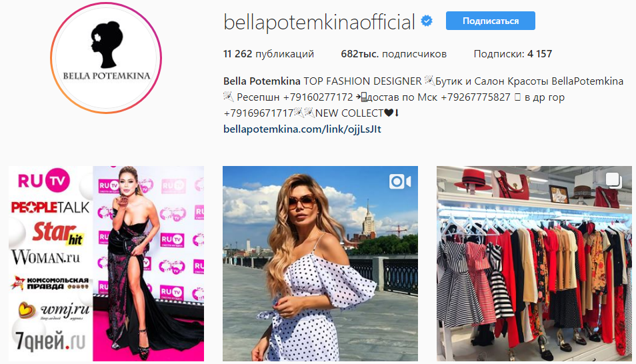Click the 7дней.ru logo in first post
Image resolution: width=636 pixels, height=364 pixels.
pyautogui.click(x=50, y=341)
